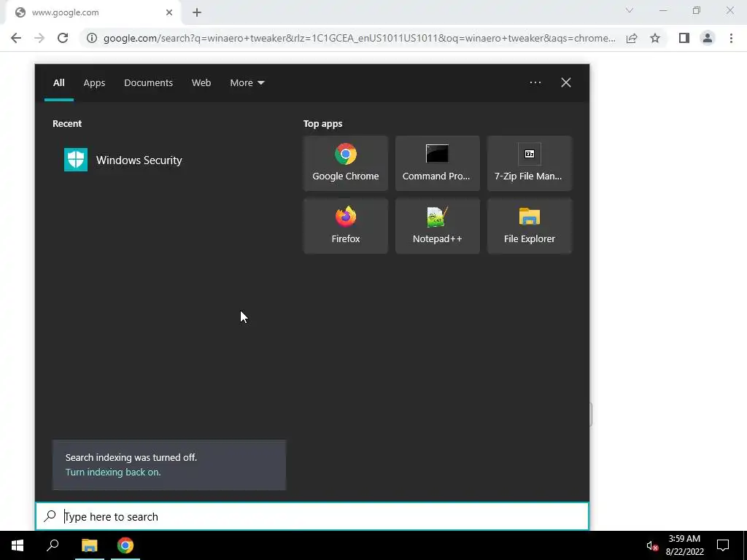
Task: Open File Explorer from the taskbar
Action: pyautogui.click(x=89, y=545)
